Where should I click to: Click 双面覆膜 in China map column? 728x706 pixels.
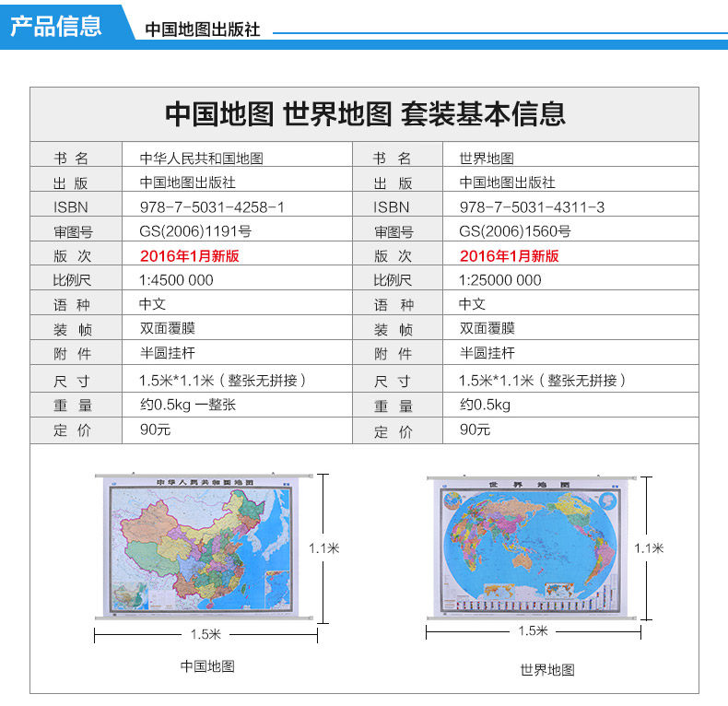[x=168, y=328]
